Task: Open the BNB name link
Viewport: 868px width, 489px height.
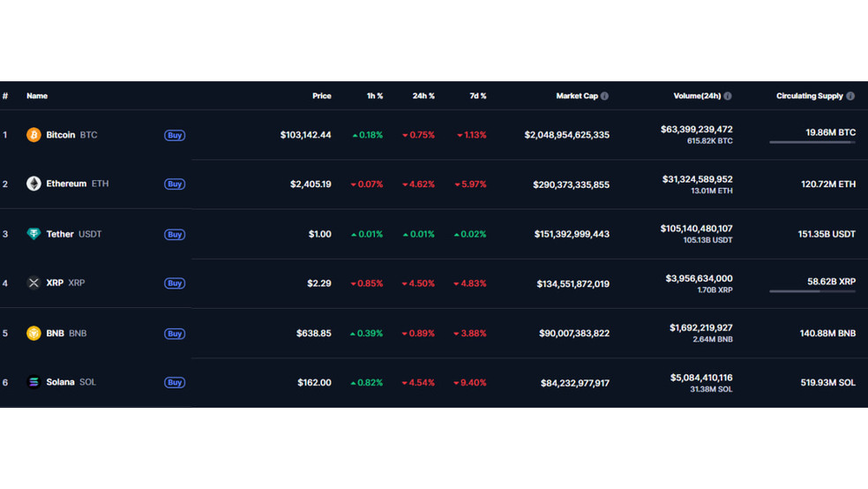Action: point(66,334)
